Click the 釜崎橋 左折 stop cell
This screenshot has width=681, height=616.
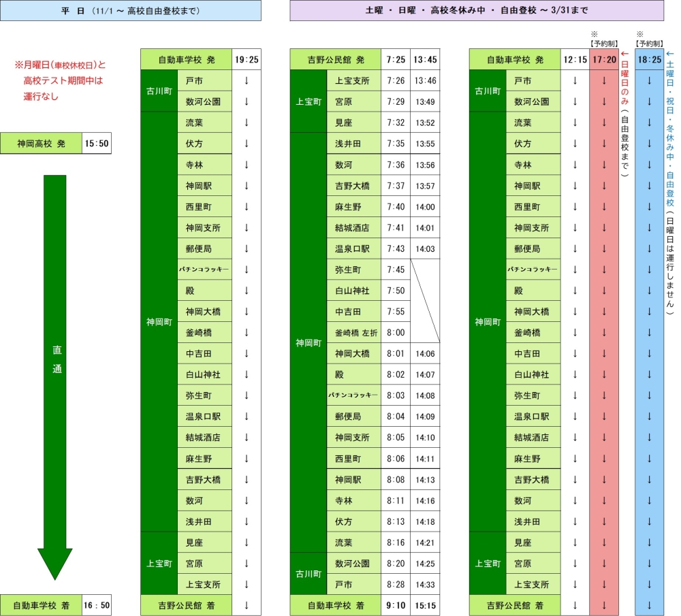click(x=355, y=333)
